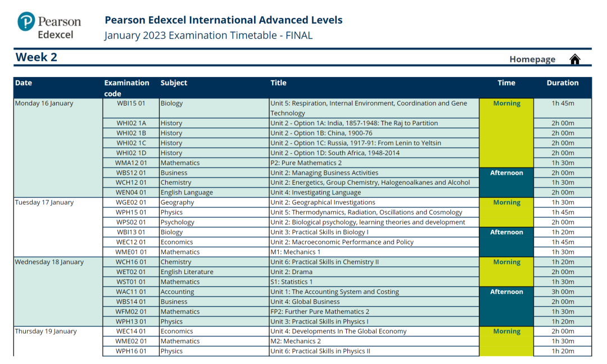
Task: Click the 'Pearson Edexcel International Advanced Levels' title
Action: tap(224, 20)
